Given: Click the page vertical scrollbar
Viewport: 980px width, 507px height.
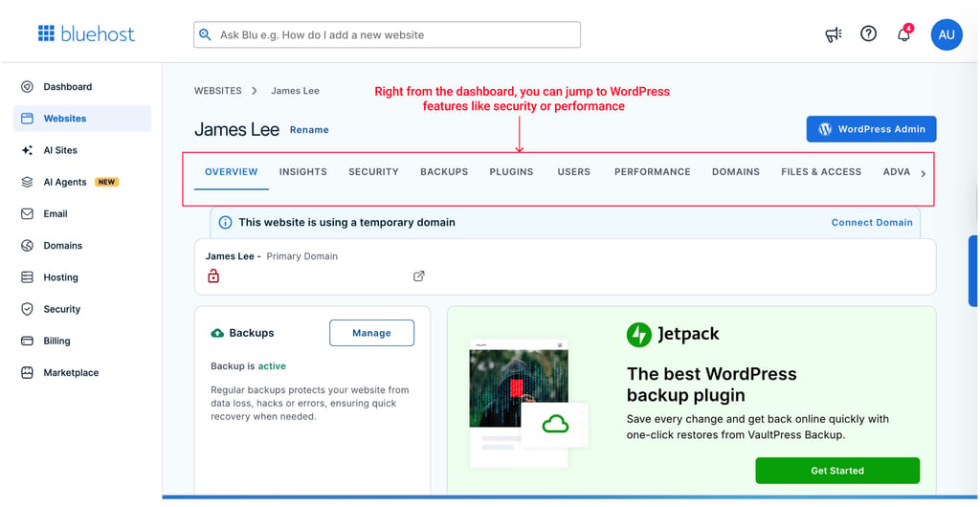Looking at the screenshot, I should click(x=973, y=271).
